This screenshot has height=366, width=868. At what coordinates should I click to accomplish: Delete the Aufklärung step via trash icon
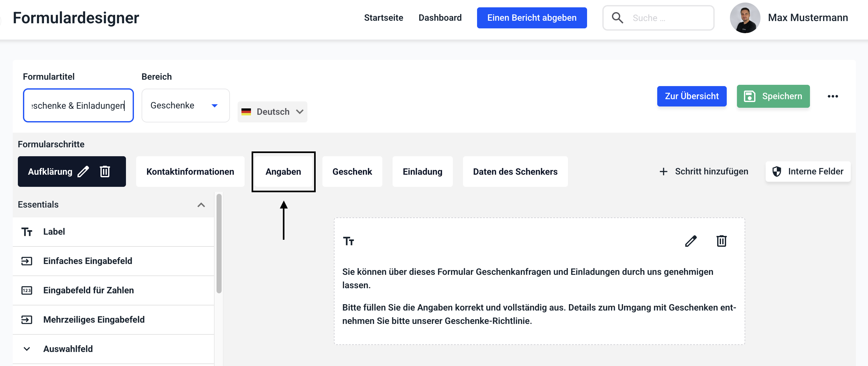click(105, 172)
